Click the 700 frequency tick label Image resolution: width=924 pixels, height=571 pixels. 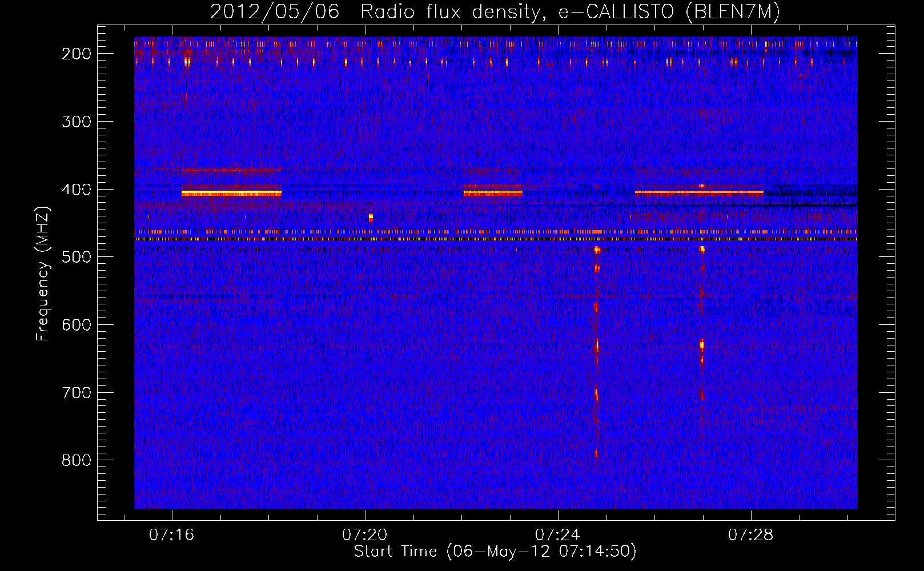click(x=77, y=393)
